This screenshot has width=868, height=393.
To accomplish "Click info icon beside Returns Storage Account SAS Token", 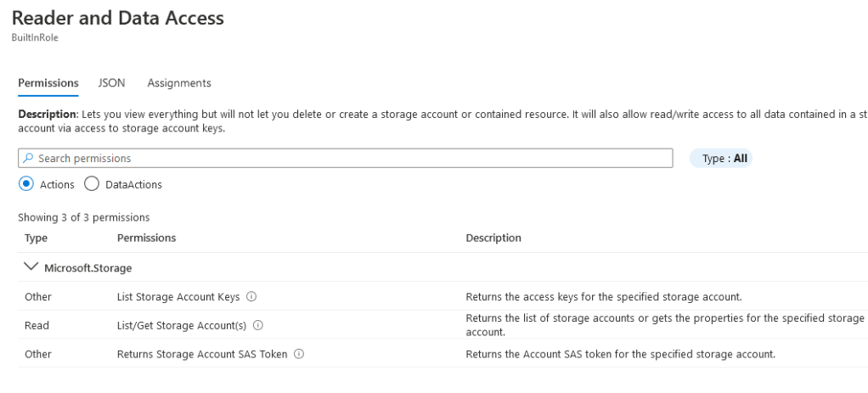I will tap(299, 354).
